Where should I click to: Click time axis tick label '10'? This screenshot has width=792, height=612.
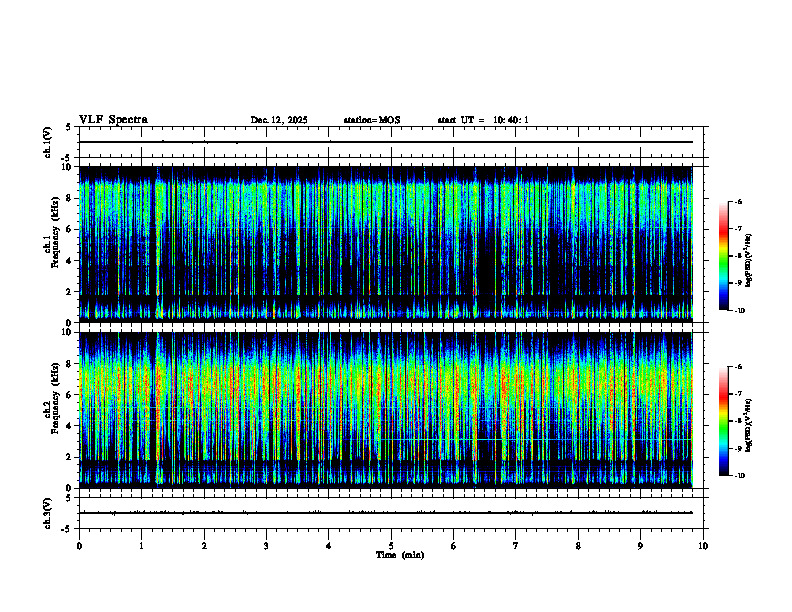703,546
